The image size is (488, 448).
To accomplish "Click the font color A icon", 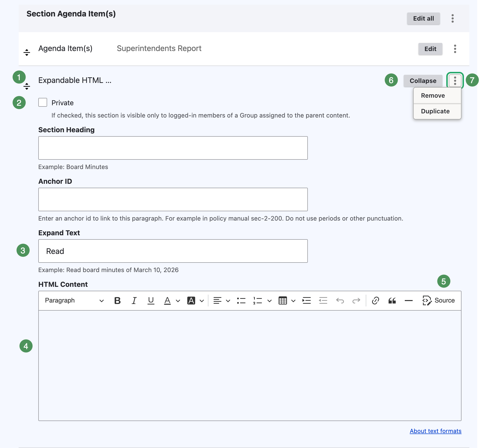I will (x=167, y=301).
